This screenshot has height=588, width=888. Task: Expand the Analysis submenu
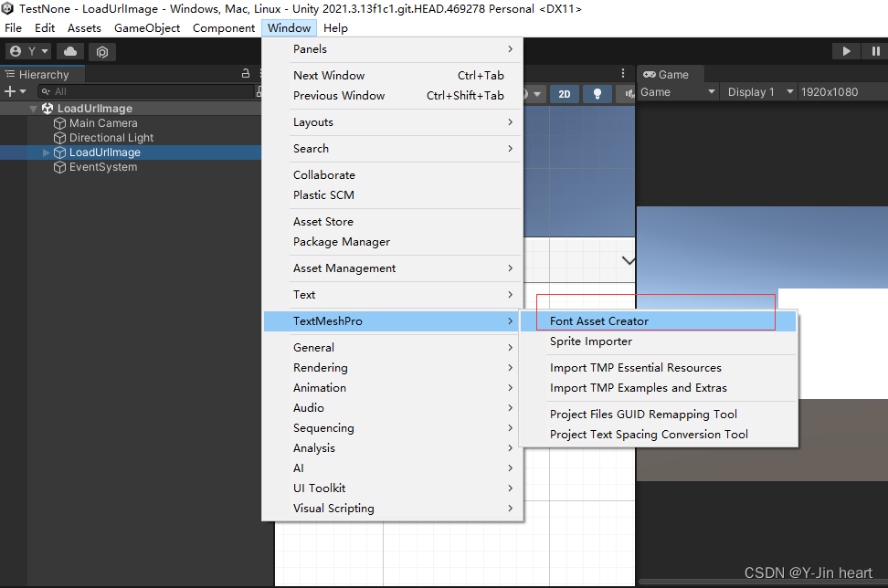(x=392, y=447)
